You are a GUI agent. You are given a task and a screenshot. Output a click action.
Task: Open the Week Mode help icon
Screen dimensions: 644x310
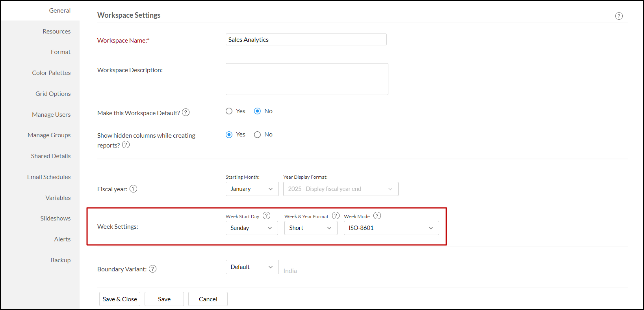(x=377, y=216)
